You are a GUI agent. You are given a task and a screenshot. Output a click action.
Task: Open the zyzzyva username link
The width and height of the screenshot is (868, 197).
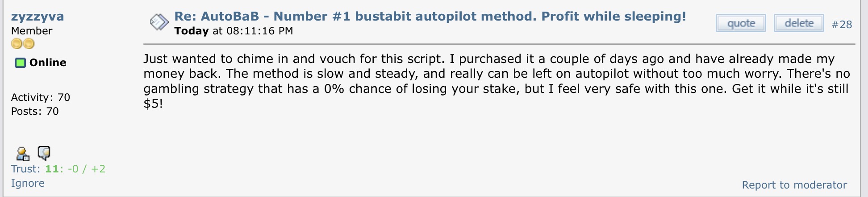coord(38,17)
